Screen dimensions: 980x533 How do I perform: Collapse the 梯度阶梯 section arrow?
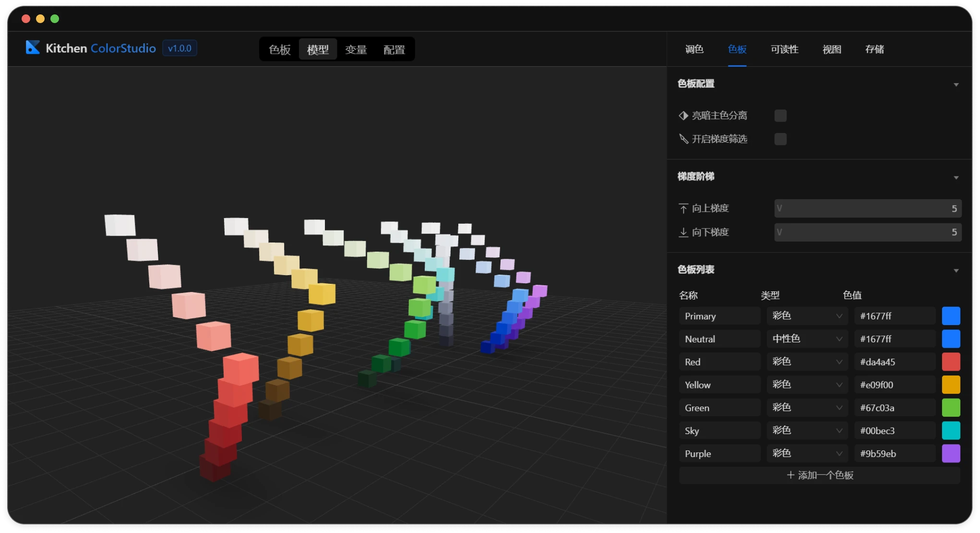pyautogui.click(x=956, y=178)
